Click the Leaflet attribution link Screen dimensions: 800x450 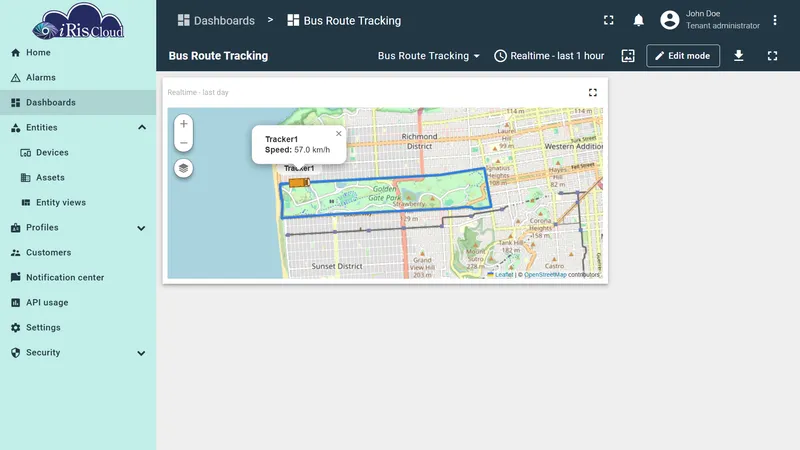click(504, 274)
